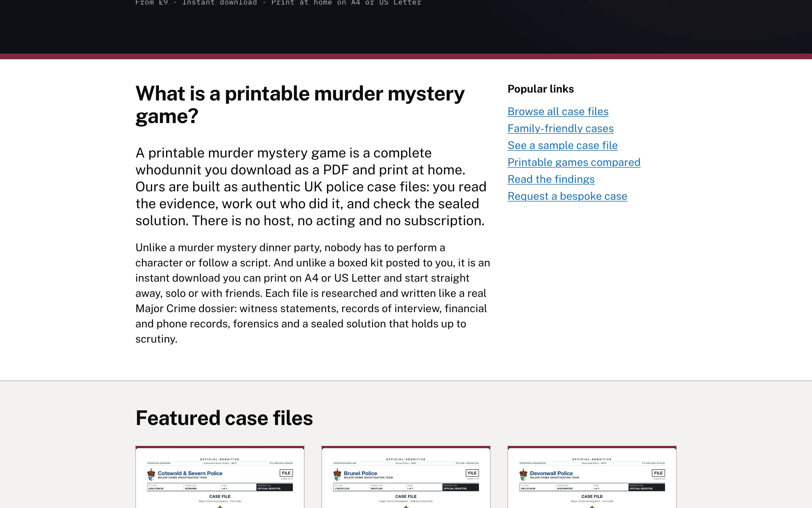Open the Brunel Police case file card

406,477
